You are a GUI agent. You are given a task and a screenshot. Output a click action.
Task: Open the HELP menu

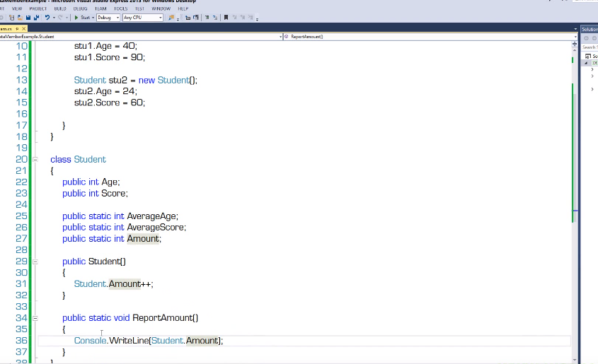point(183,8)
